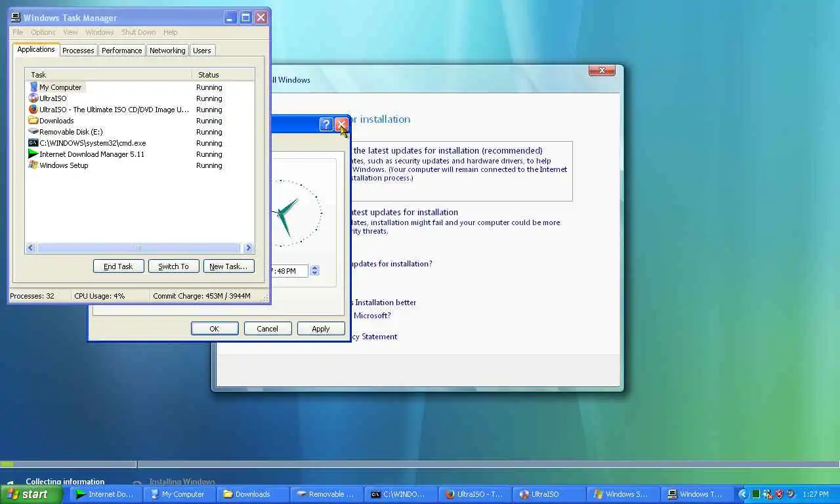Click Cancel in the clock dialog
840x504 pixels.
268,329
